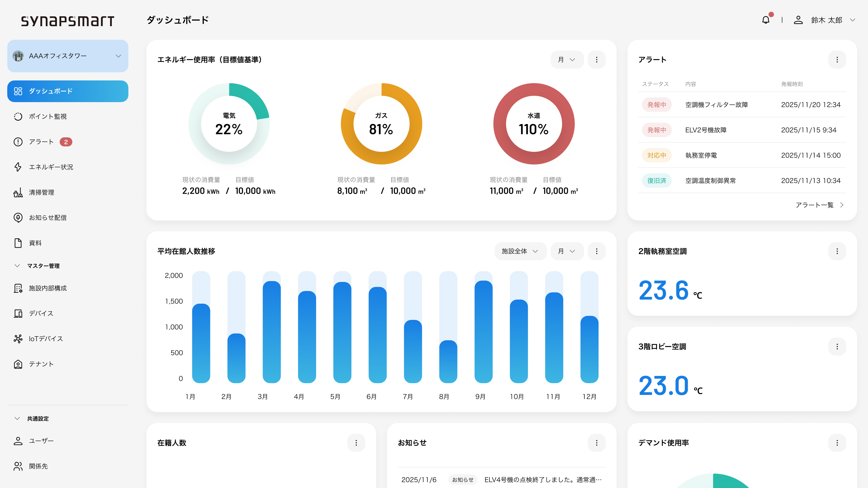868x488 pixels.
Task: Open the 2階執務室空調 card three-dot menu
Action: (837, 251)
